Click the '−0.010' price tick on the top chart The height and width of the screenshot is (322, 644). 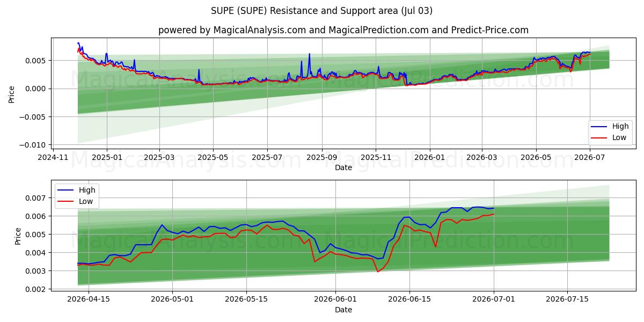[34, 145]
